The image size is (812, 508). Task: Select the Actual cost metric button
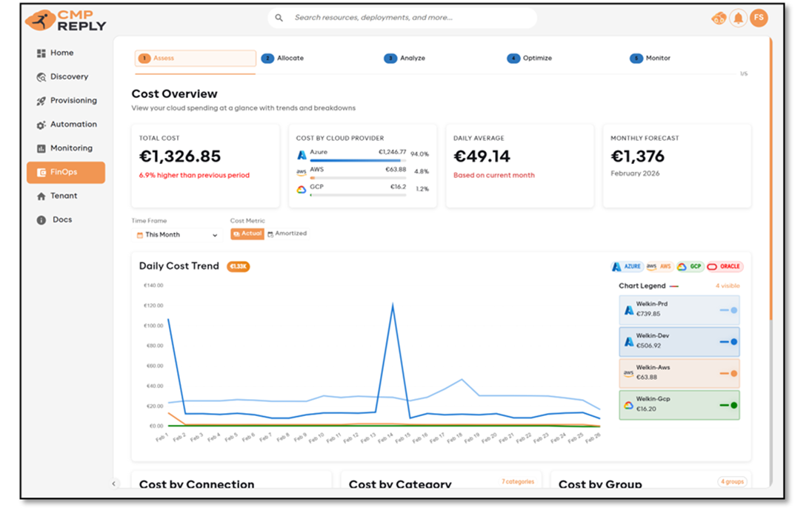pyautogui.click(x=247, y=234)
